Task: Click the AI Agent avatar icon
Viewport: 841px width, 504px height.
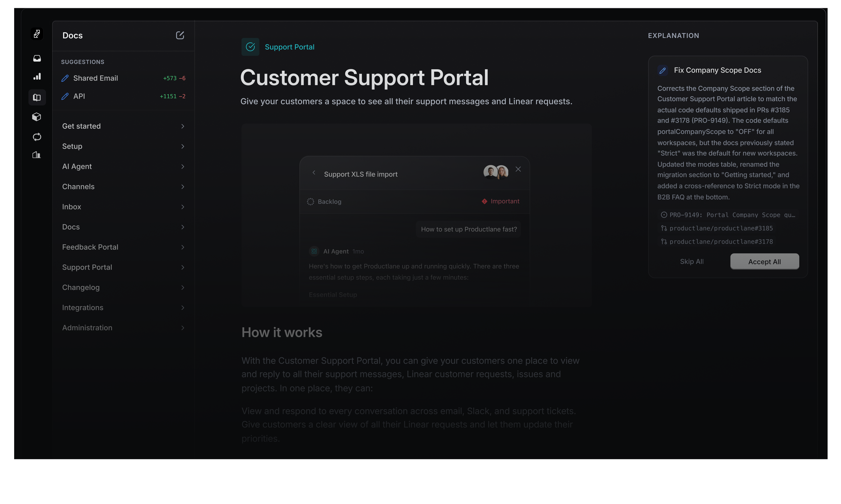Action: (314, 251)
